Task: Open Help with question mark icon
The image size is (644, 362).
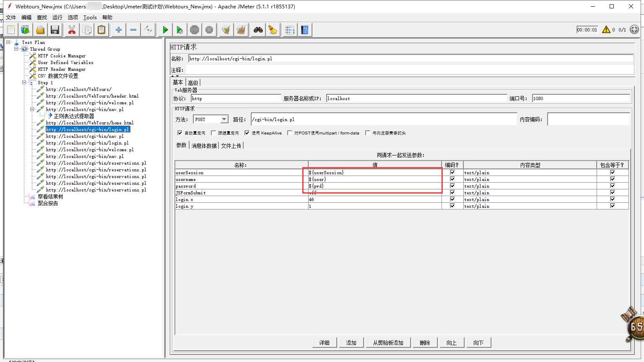Action: [305, 30]
